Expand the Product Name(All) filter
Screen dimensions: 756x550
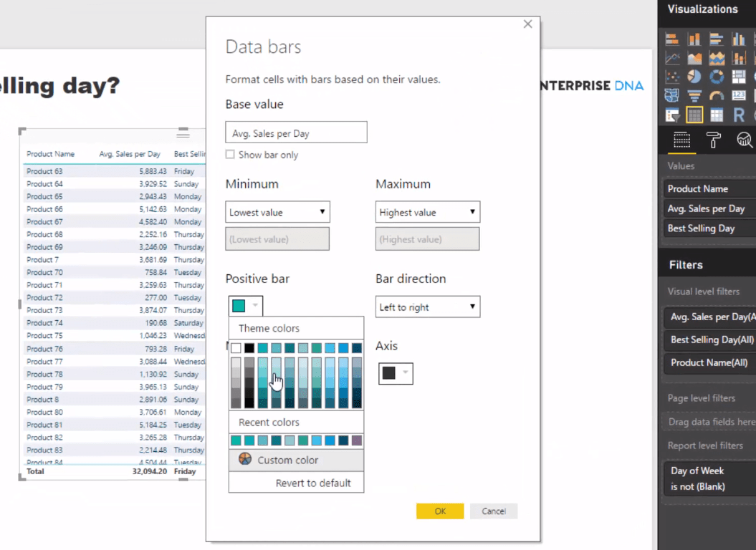[709, 362]
